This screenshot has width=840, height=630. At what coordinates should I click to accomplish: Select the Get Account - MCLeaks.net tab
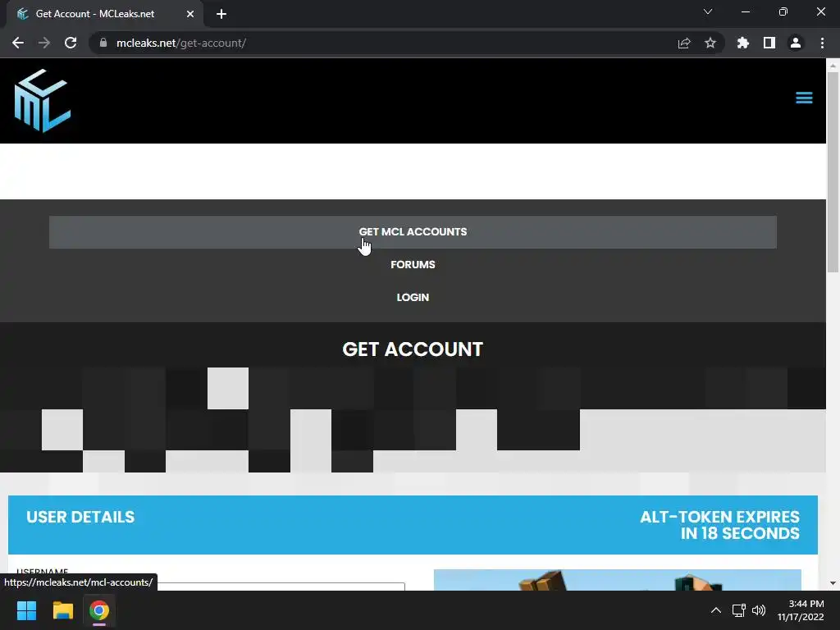pyautogui.click(x=104, y=14)
